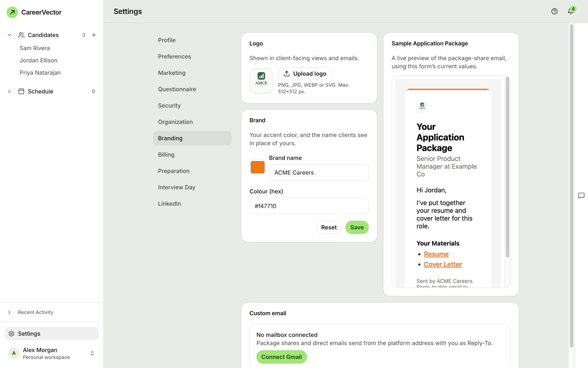Open the chat bubble icon on right edge
The width and height of the screenshot is (588, 368).
pyautogui.click(x=581, y=195)
